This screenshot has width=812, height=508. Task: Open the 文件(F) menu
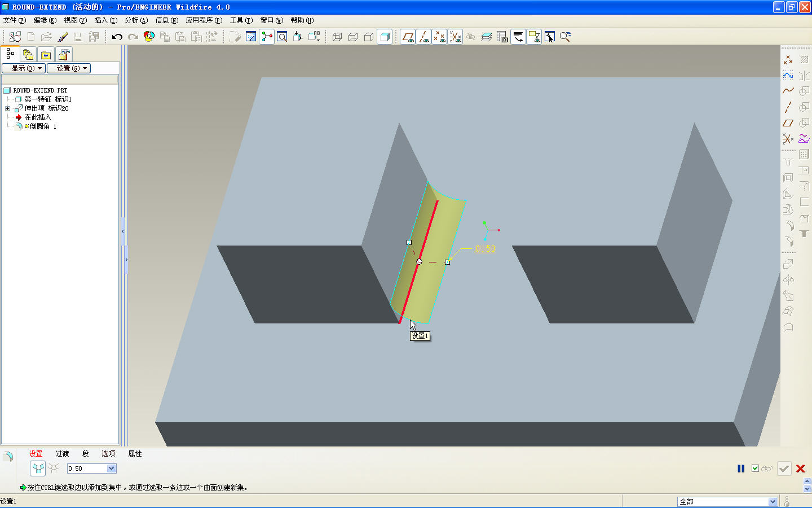click(x=15, y=20)
